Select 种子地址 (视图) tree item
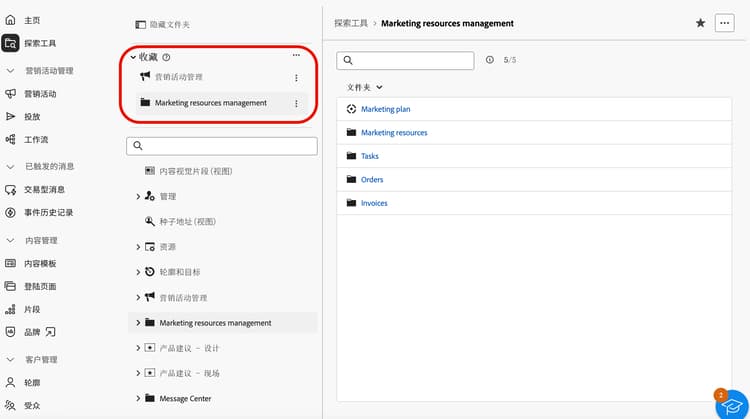The height and width of the screenshot is (419, 750). [x=187, y=221]
